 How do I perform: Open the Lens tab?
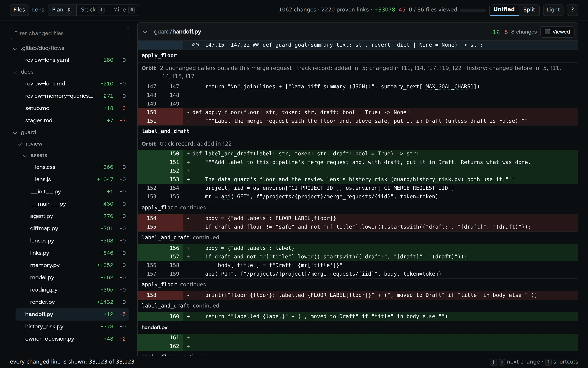pyautogui.click(x=38, y=10)
